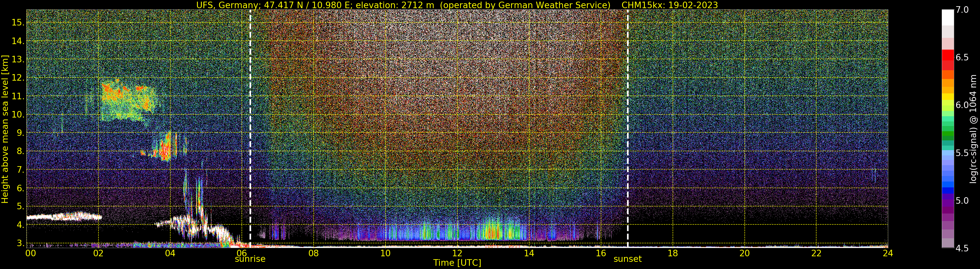
Task: Click the colorbar tick value 4.5
Action: click(x=962, y=248)
